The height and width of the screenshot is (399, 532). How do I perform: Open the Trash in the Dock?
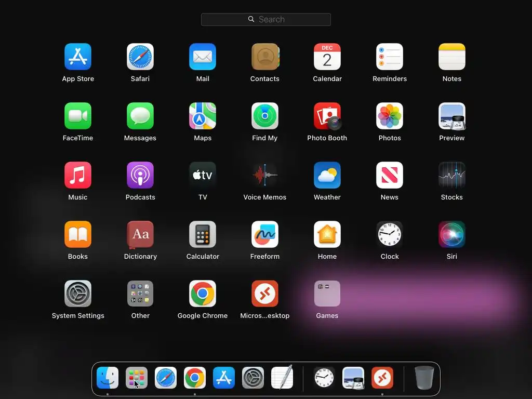tap(424, 378)
